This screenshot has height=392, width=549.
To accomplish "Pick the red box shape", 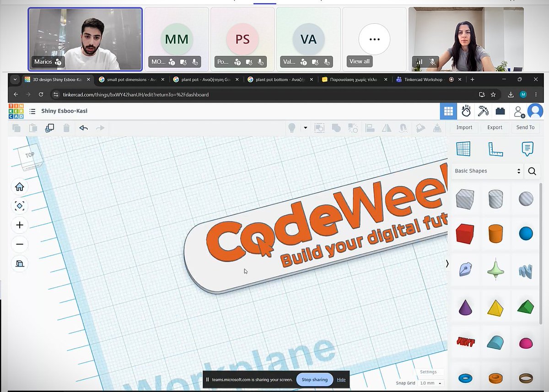I will point(465,234).
